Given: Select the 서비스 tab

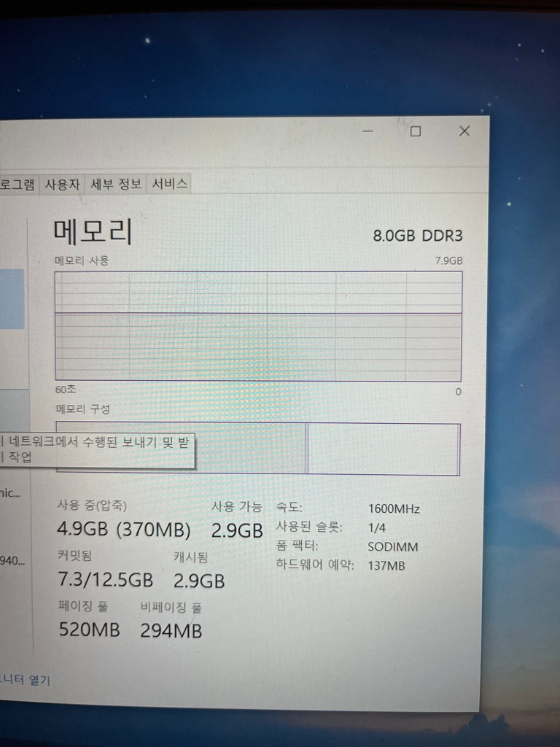Looking at the screenshot, I should coord(169,184).
